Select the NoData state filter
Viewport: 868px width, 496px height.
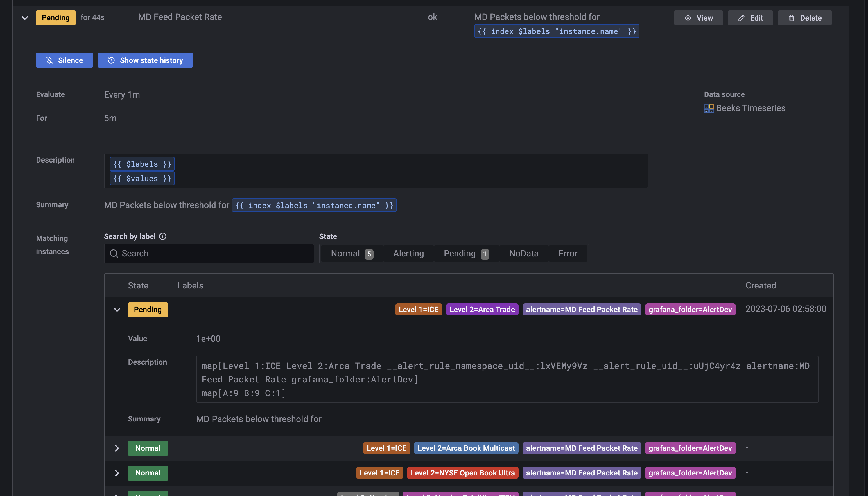click(x=523, y=253)
